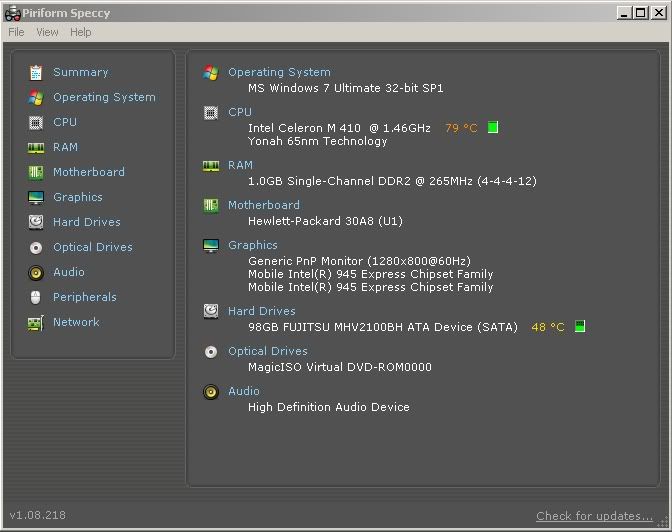
Task: Open the File menu
Action: (16, 32)
